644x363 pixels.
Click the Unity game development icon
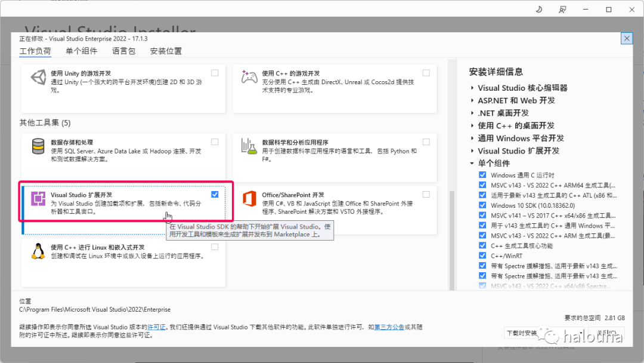[38, 77]
